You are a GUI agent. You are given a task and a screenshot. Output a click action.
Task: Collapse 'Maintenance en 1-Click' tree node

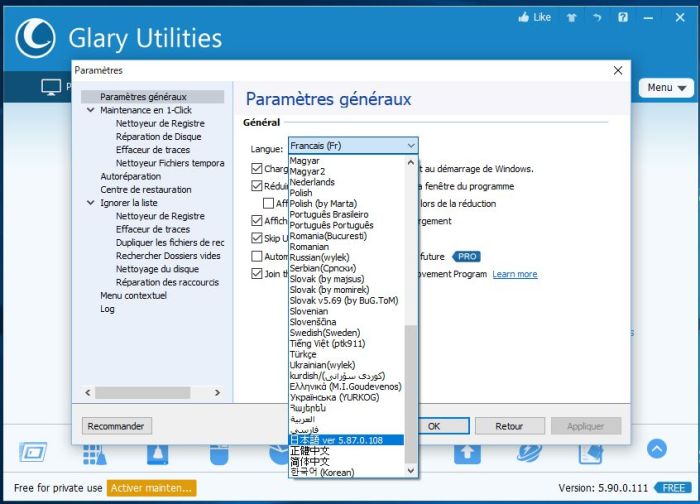[90, 110]
